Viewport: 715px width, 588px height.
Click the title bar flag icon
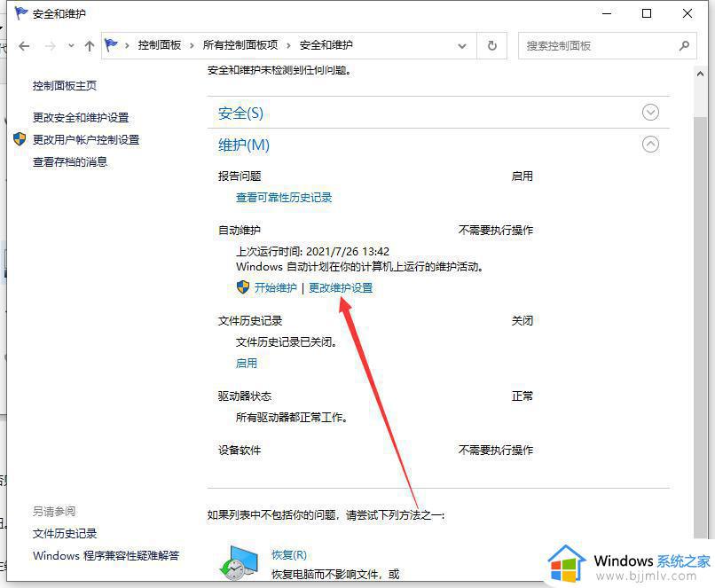(21, 13)
